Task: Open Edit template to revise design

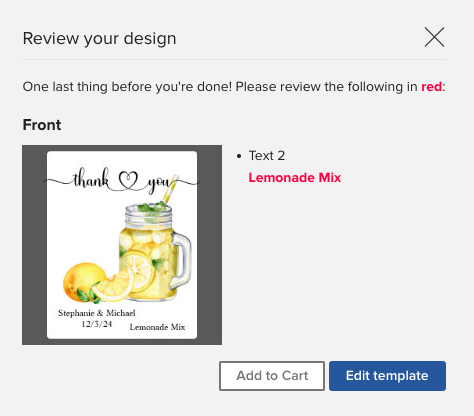Action: coord(387,376)
